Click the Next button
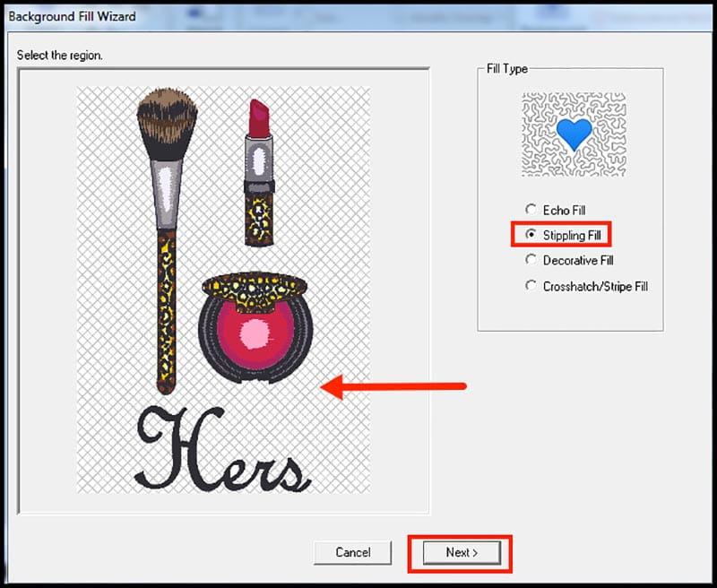717x588 pixels. 461,552
